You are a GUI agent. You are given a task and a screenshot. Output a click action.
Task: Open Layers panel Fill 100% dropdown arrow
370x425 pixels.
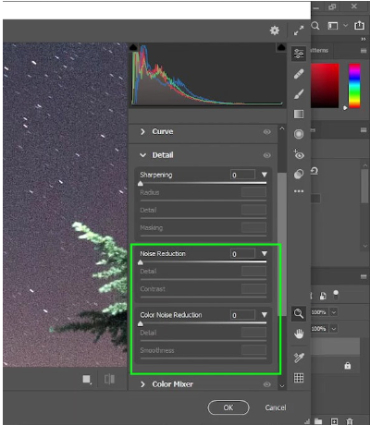pos(334,329)
